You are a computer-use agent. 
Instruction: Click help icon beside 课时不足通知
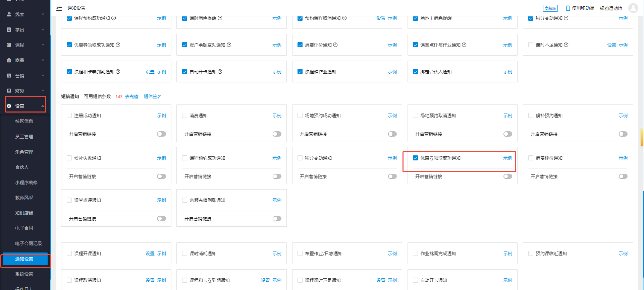pos(566,45)
